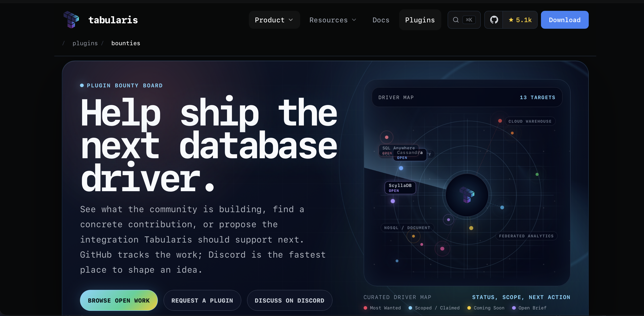
Task: Open the Plugins nav item
Action: click(420, 20)
